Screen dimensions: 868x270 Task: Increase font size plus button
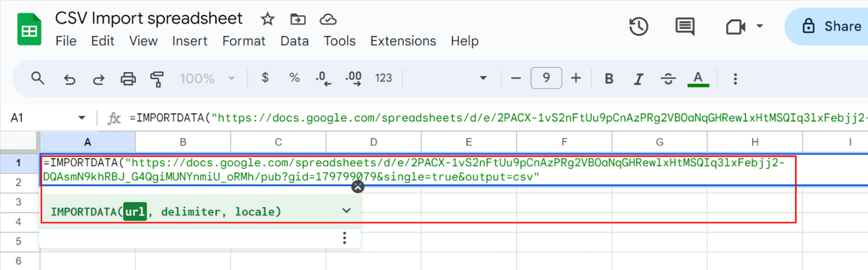click(x=576, y=79)
